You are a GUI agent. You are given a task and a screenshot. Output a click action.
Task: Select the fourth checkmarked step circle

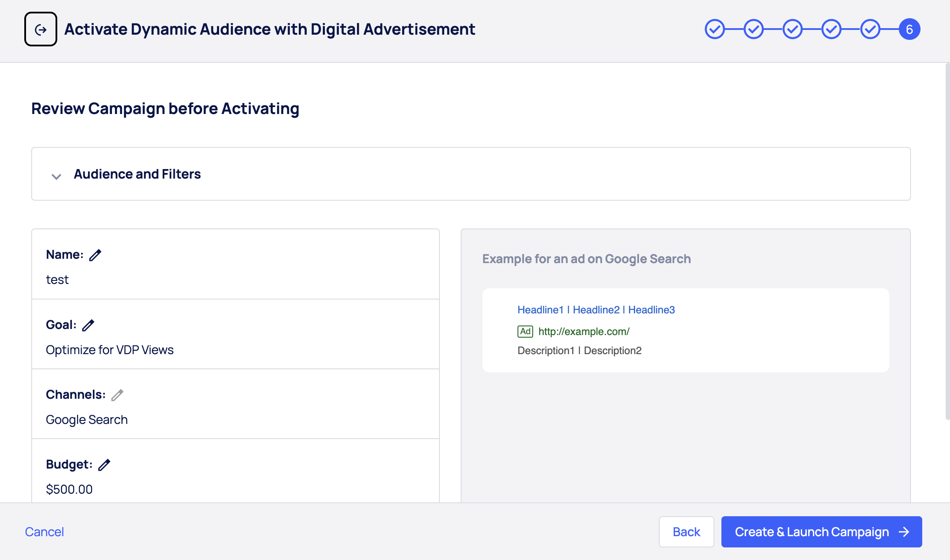coord(831,29)
